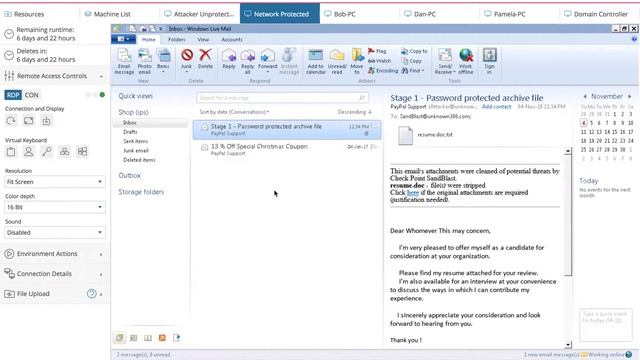Collapse the Remote Access Controls section

point(55,76)
